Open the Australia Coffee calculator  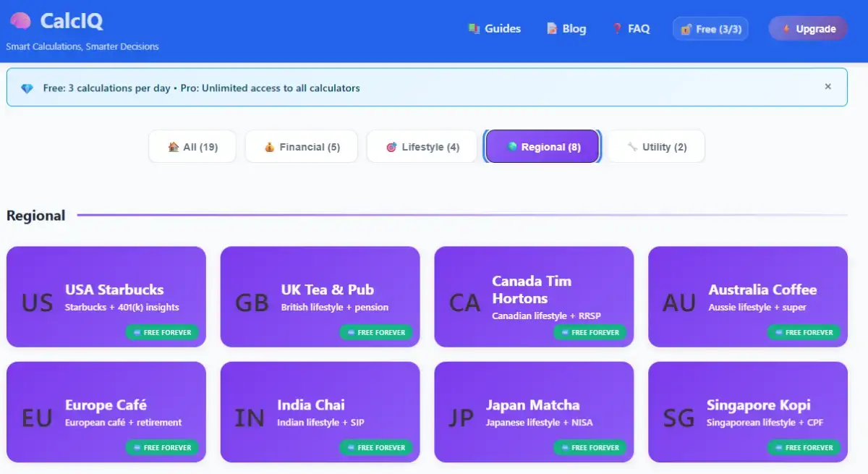point(748,297)
